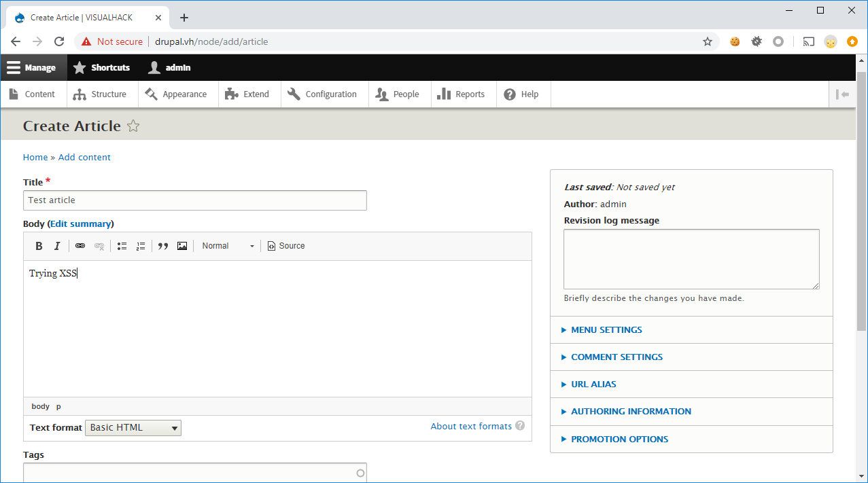Apply Block Quote formatting
The image size is (868, 483).
(x=163, y=246)
